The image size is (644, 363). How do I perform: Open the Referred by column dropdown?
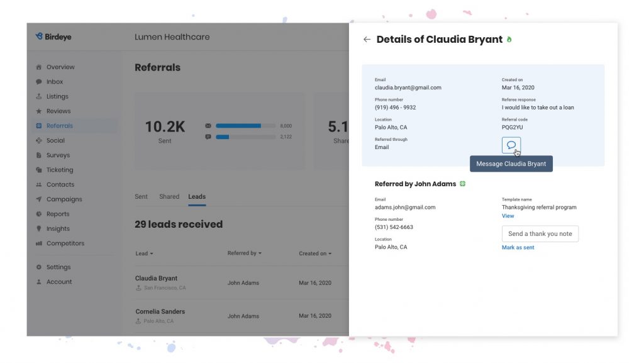click(x=245, y=253)
